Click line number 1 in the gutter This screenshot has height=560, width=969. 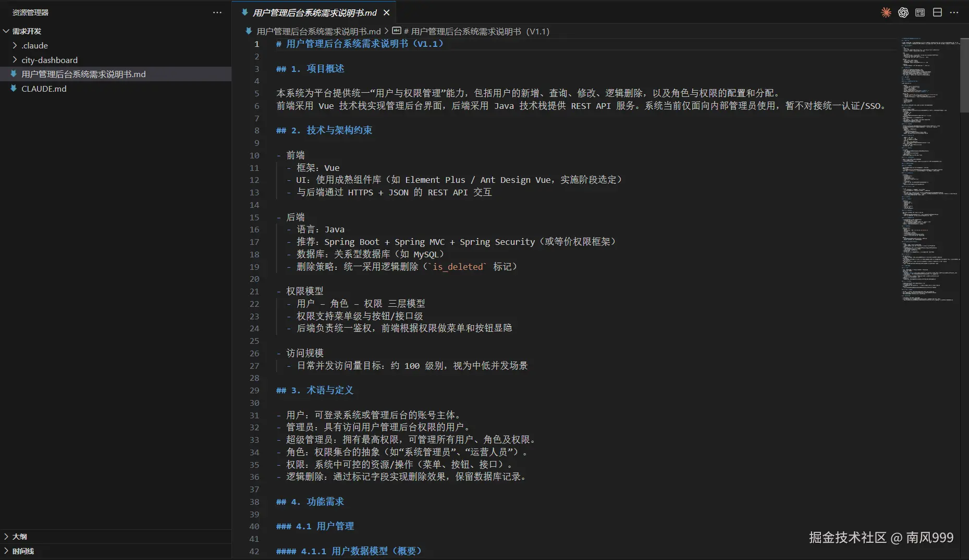pyautogui.click(x=256, y=44)
